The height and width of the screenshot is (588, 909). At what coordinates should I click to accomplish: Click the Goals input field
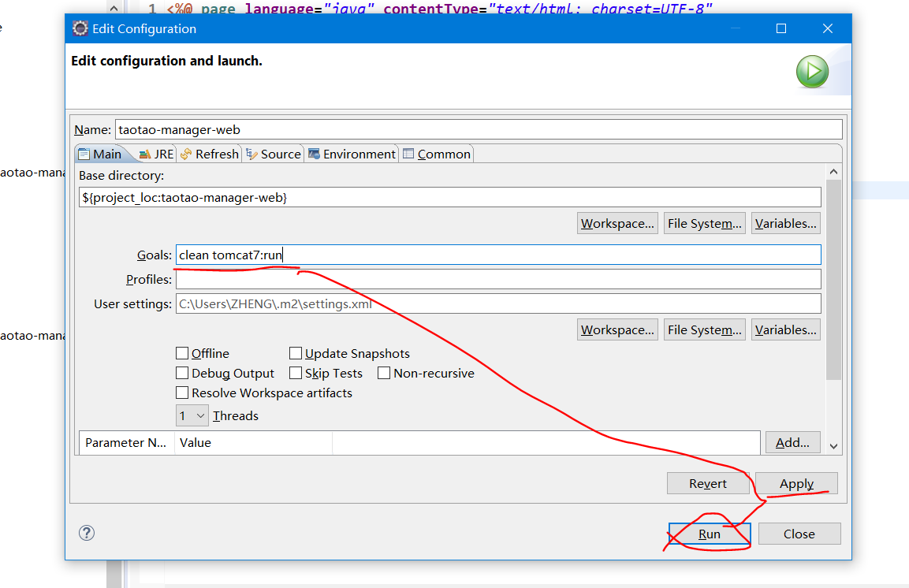(x=498, y=255)
